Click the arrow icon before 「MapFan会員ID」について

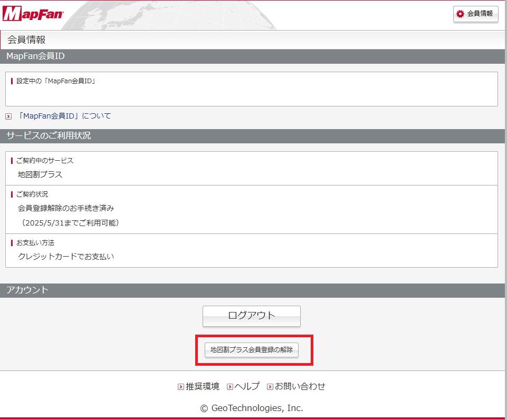pos(8,116)
